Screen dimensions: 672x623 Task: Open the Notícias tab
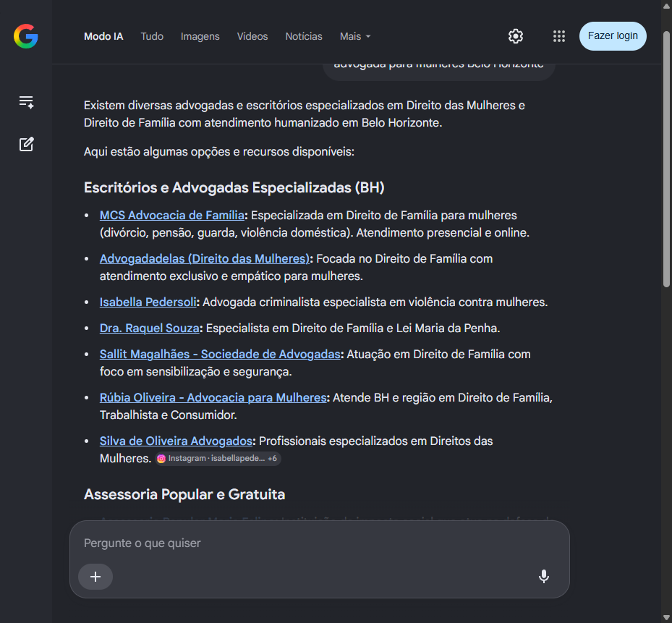[x=304, y=36]
